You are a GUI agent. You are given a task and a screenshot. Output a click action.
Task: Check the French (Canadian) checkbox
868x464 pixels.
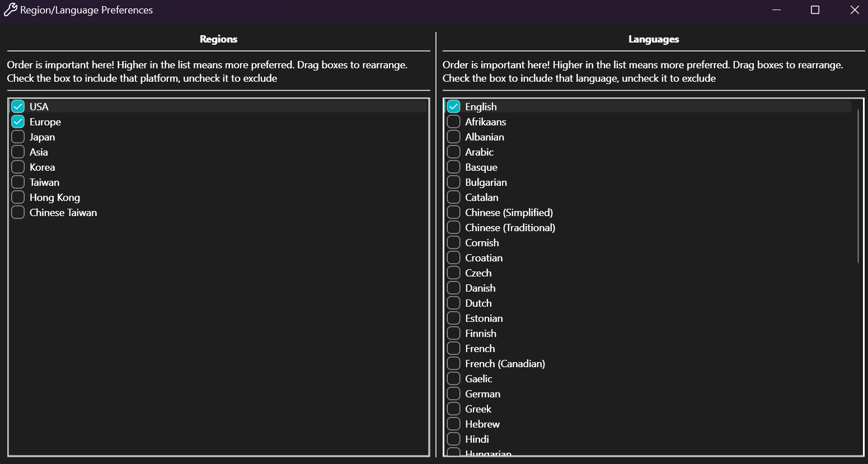point(453,363)
